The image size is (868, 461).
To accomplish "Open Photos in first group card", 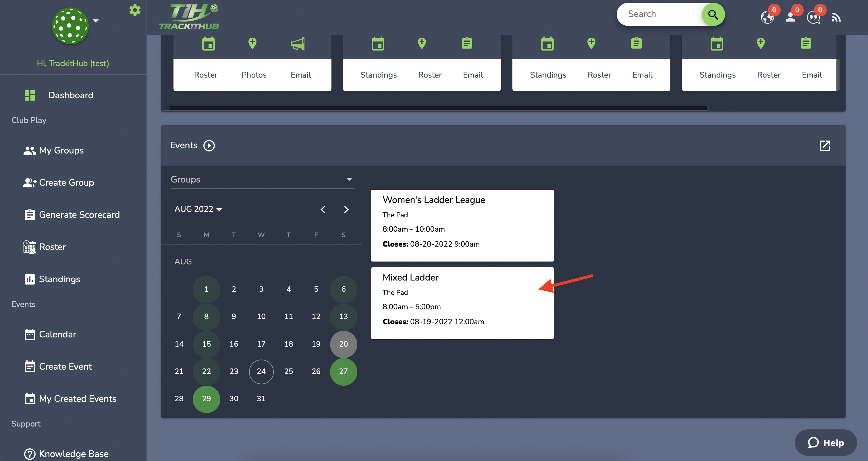I will (x=254, y=75).
